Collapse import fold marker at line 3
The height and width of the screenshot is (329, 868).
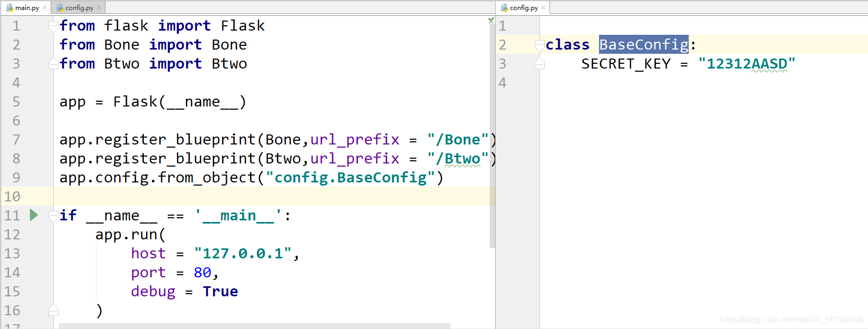click(x=53, y=64)
